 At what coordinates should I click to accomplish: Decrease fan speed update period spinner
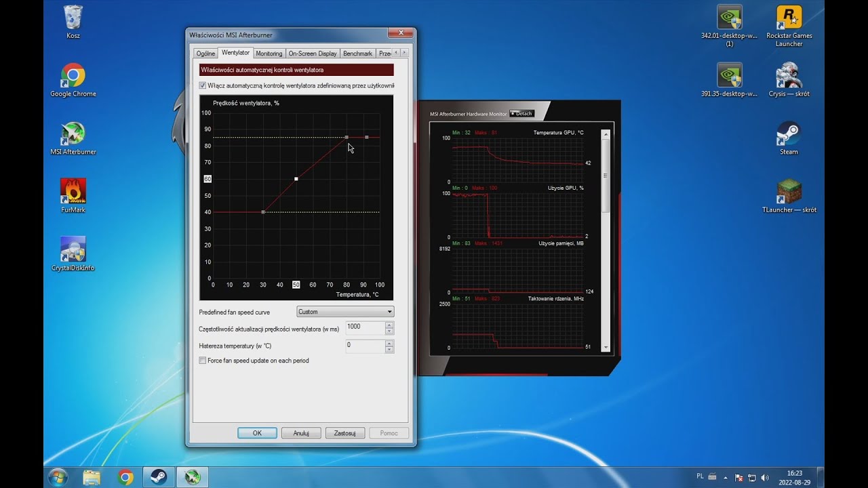click(389, 331)
